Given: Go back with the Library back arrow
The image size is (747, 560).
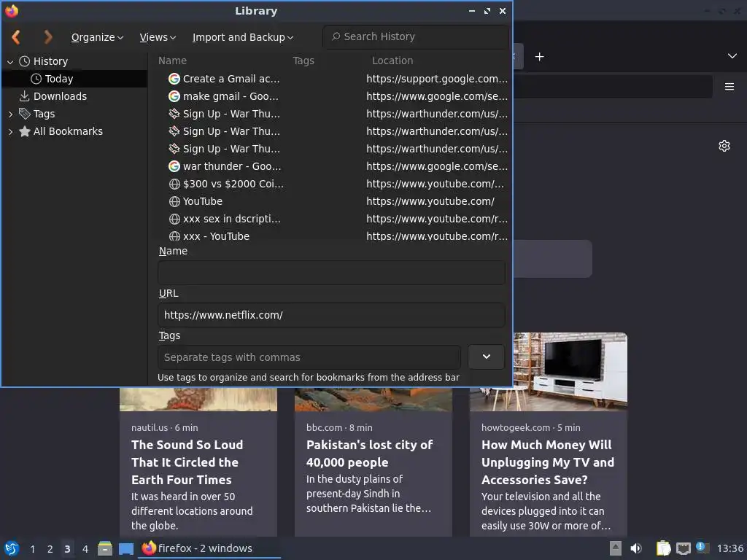Looking at the screenshot, I should 16,37.
